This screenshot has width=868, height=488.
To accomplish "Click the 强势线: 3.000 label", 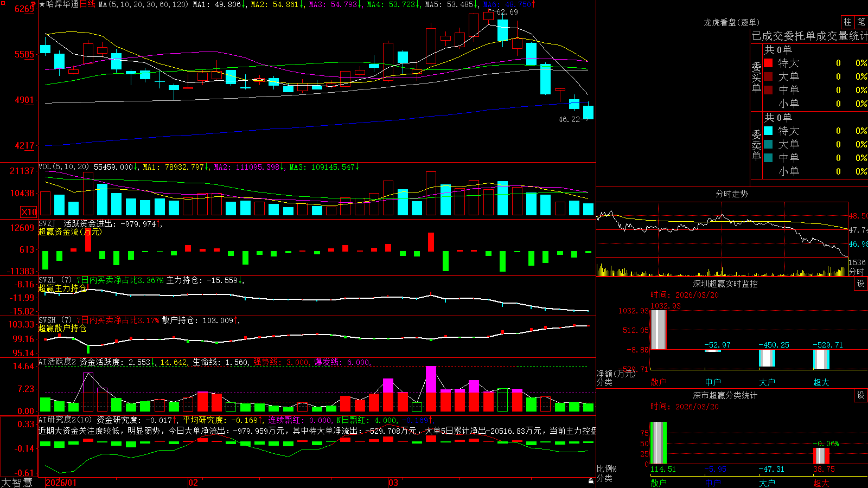I will [282, 362].
